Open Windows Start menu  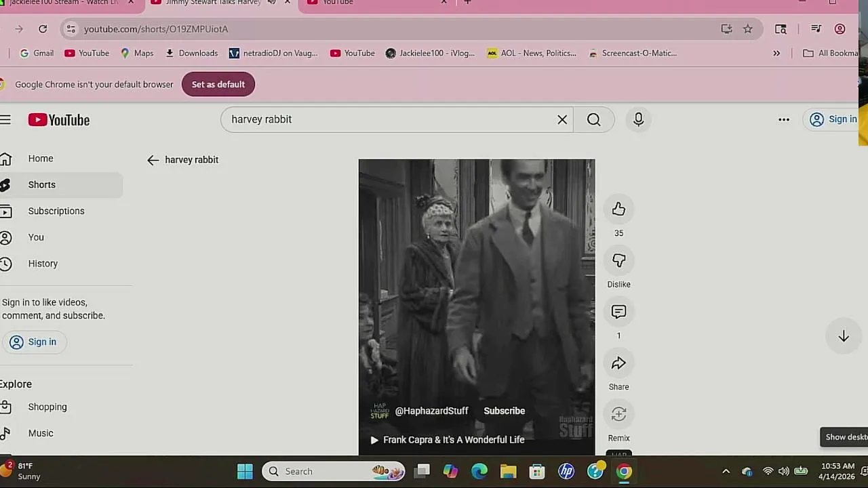coord(245,471)
